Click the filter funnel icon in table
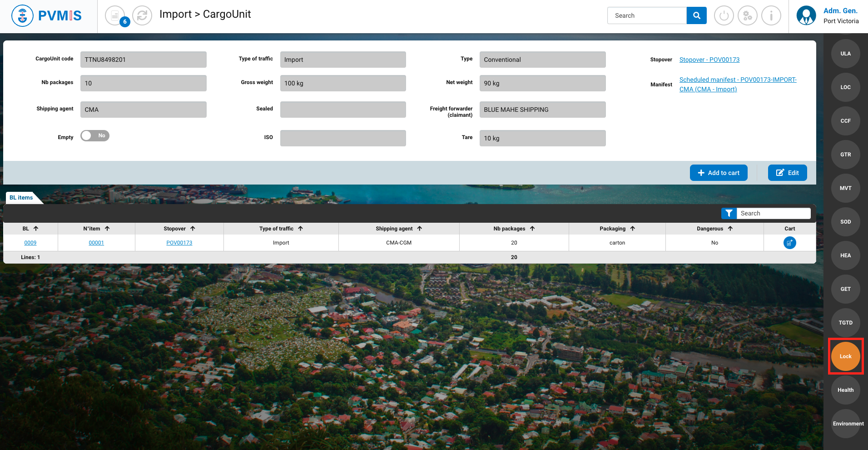 [729, 213]
